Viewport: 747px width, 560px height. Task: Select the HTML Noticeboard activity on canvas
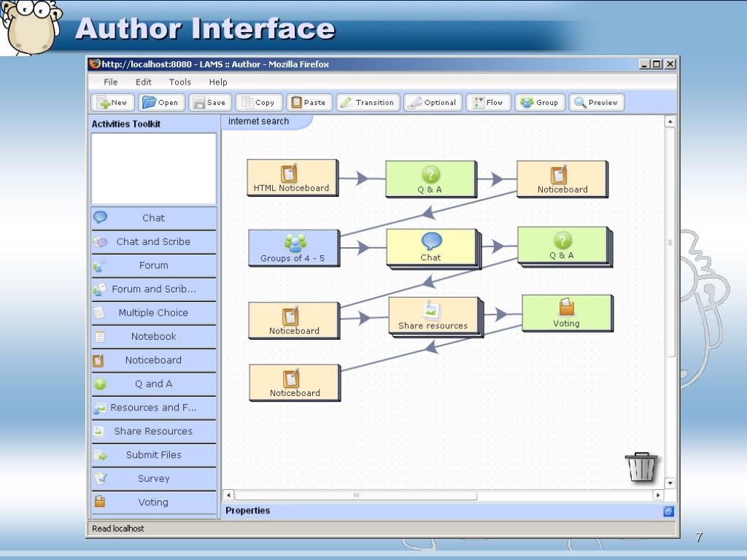[293, 178]
